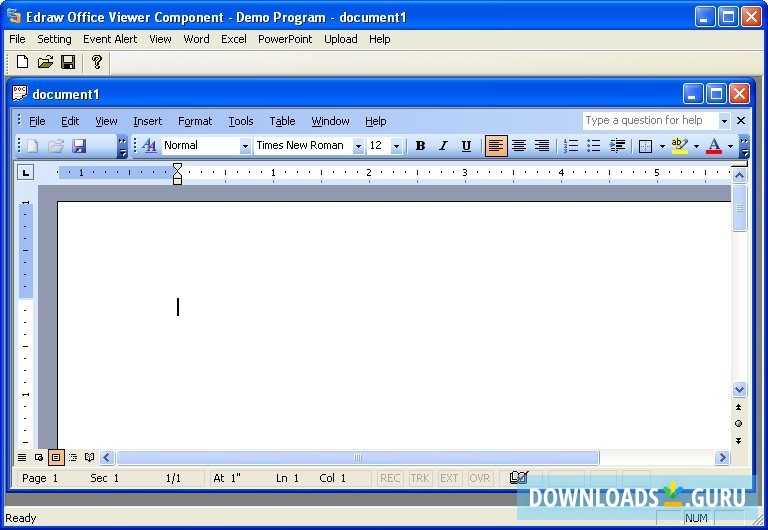Viewport: 768px width, 530px height.
Task: Click the Print Layout View icon
Action: pos(56,458)
